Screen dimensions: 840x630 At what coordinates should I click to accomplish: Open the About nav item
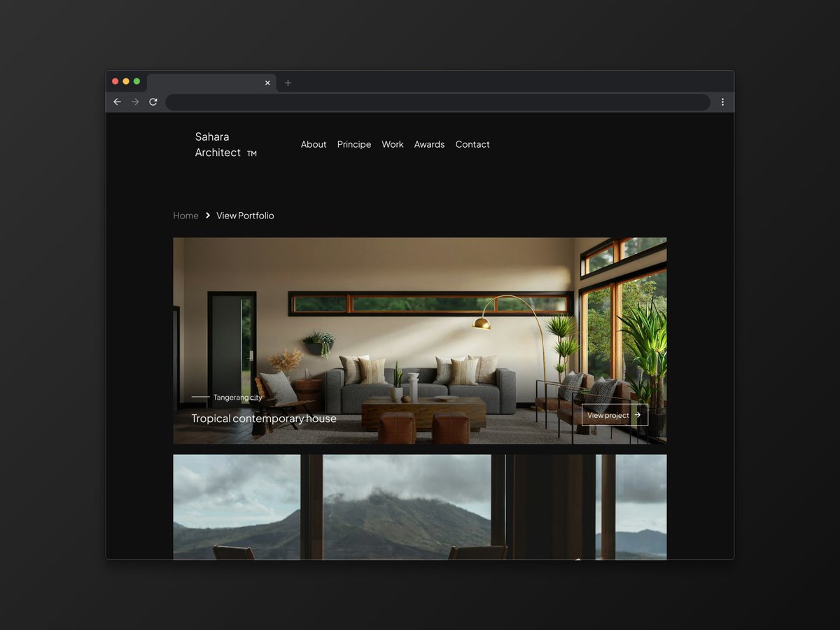tap(314, 144)
